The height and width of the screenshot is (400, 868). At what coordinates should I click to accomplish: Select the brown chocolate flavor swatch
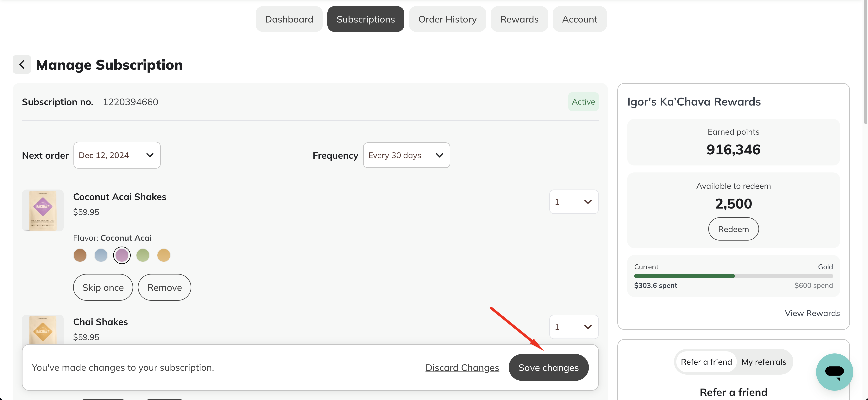(x=80, y=255)
